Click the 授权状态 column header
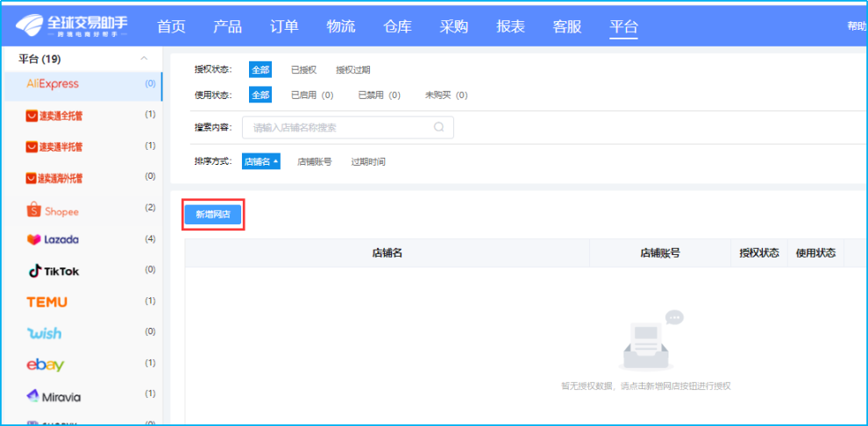 pos(759,253)
